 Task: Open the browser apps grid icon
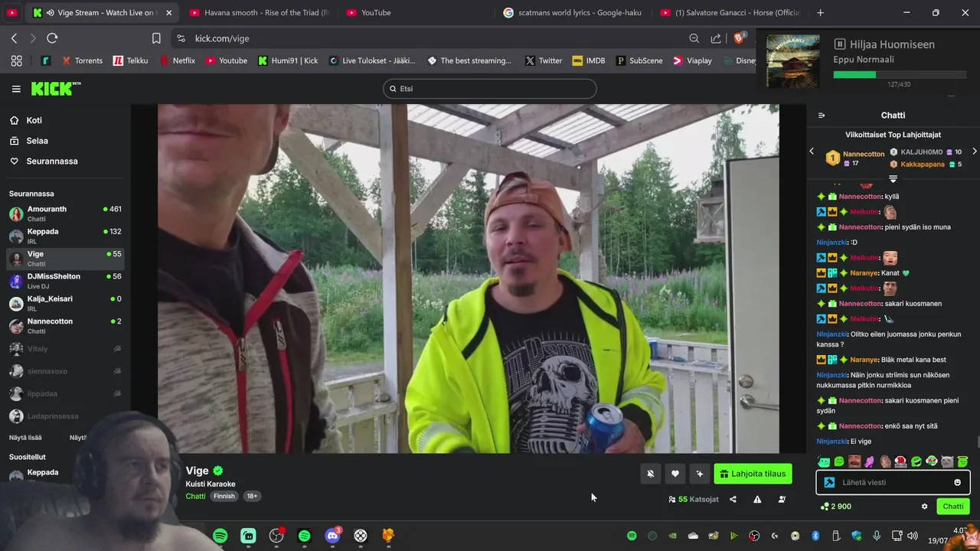coord(16,60)
